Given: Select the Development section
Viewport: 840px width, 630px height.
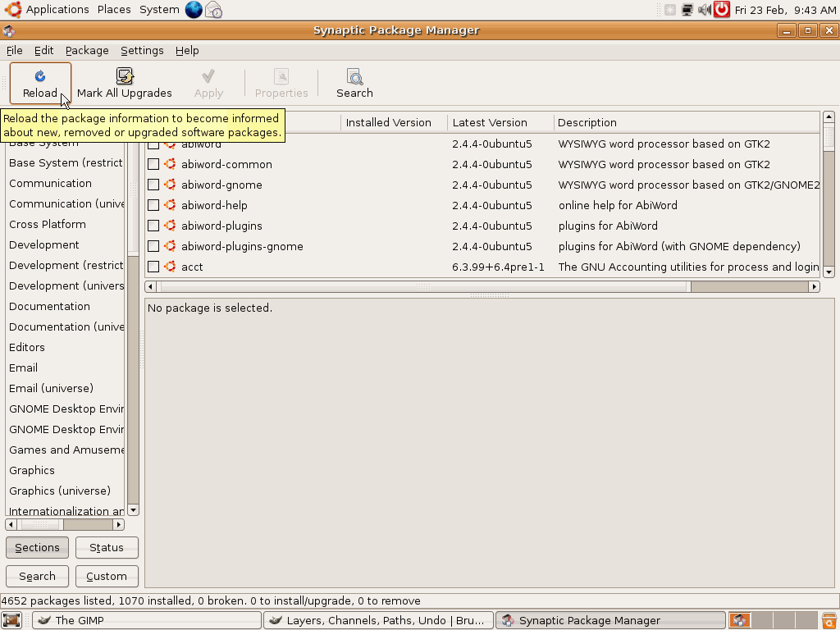Looking at the screenshot, I should point(44,244).
